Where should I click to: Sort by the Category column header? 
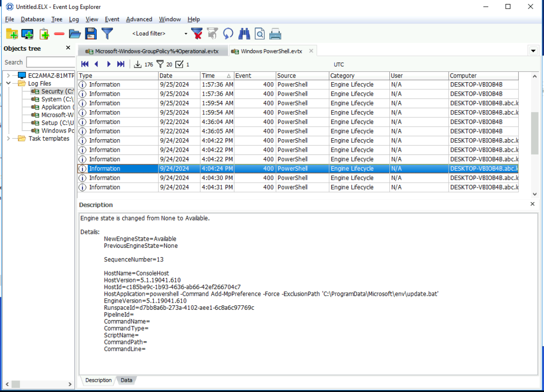point(359,75)
